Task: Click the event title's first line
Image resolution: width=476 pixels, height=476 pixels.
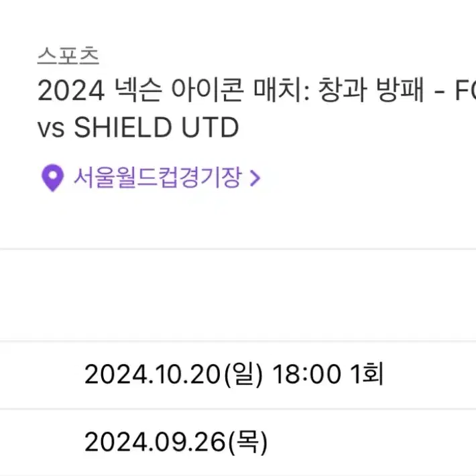Action: tap(257, 91)
